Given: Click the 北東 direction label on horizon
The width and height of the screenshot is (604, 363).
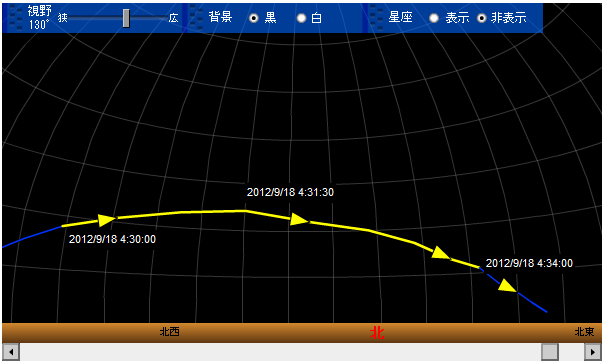Looking at the screenshot, I should click(x=584, y=332).
